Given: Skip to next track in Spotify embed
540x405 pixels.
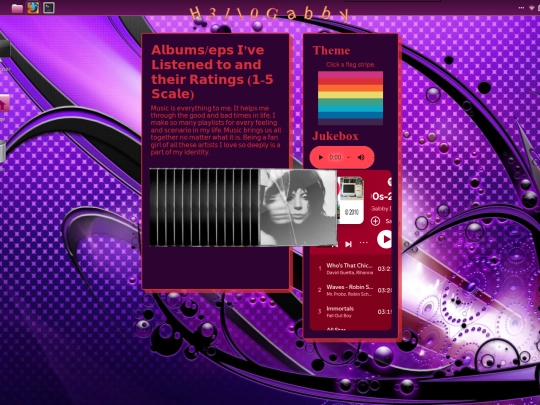Looking at the screenshot, I should 349,244.
